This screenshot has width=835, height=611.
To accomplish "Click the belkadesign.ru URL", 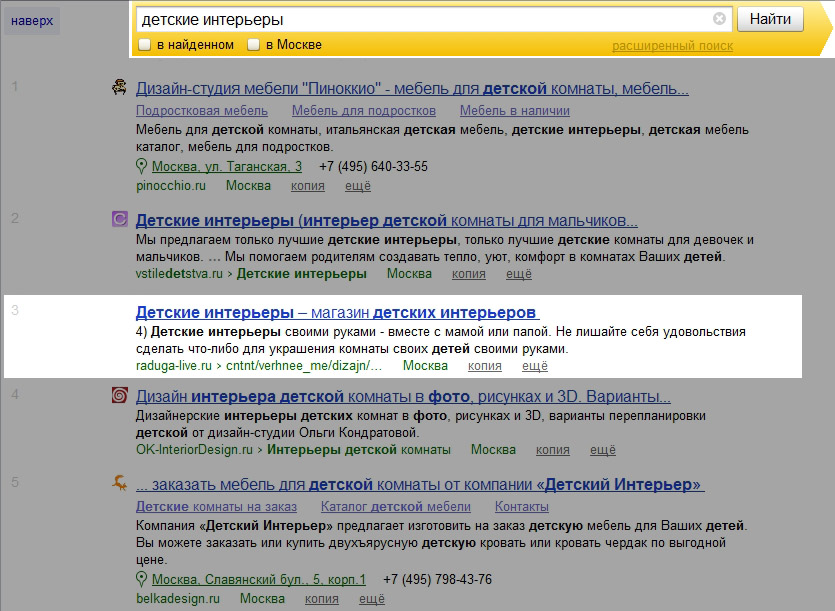I will pos(178,599).
